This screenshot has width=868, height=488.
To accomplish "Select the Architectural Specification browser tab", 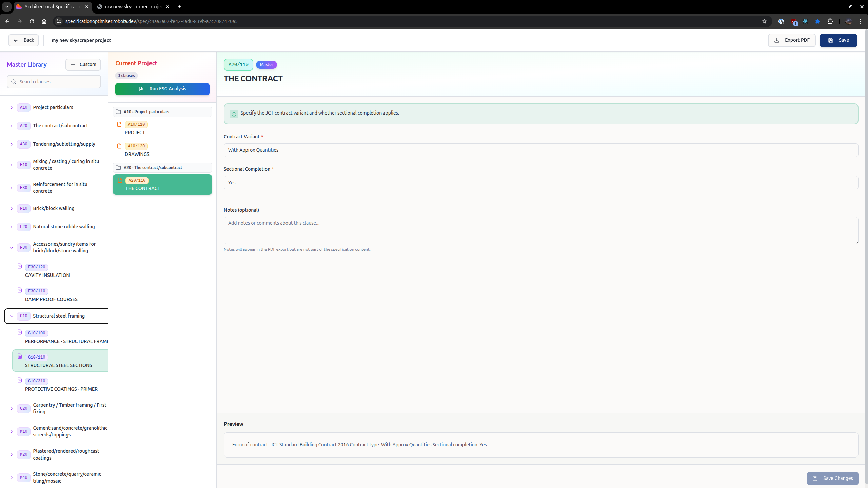I will coord(52,7).
